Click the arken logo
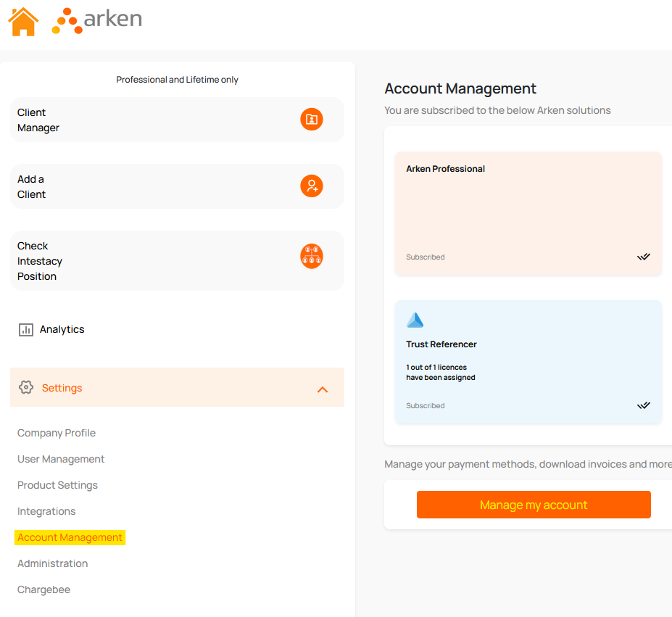Image resolution: width=672 pixels, height=617 pixels. coord(97,20)
